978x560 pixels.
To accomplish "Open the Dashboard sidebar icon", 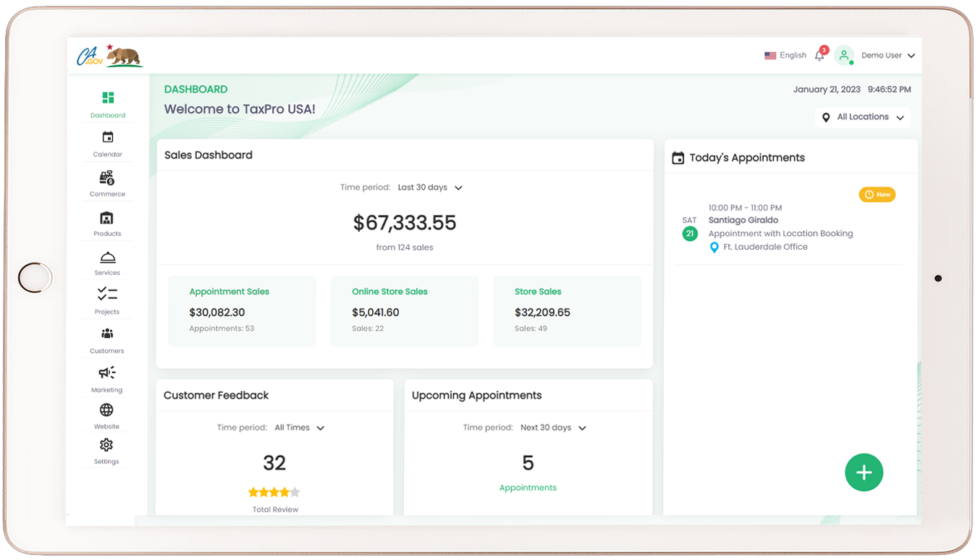I will (108, 98).
